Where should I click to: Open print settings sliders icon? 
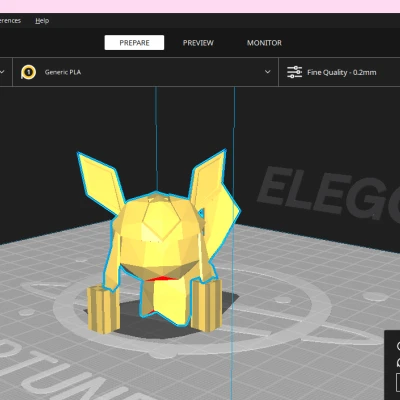tap(294, 72)
